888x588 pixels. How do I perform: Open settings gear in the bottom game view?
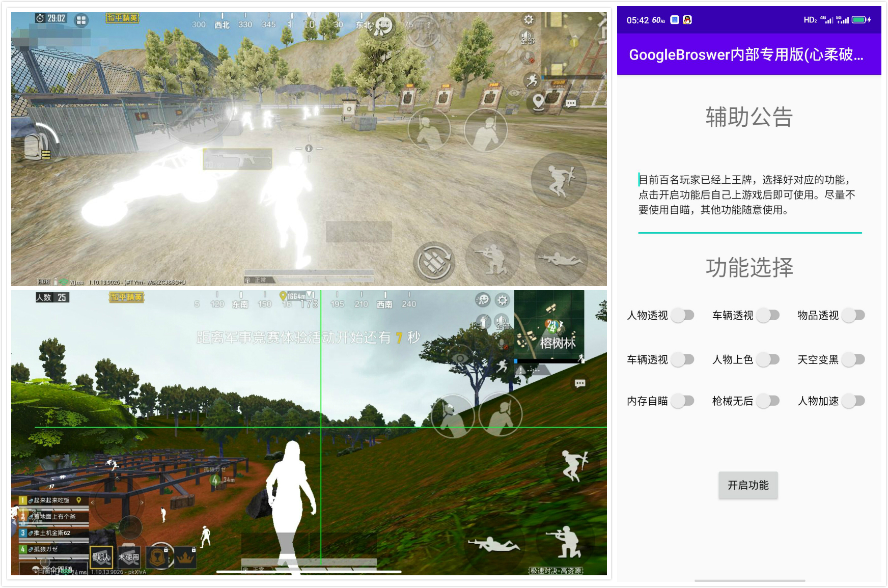[x=503, y=300]
